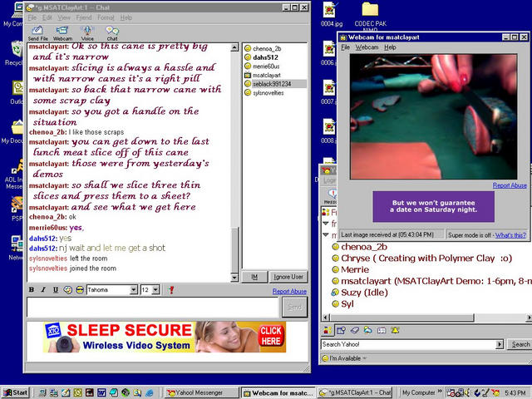
Task: Select Syl in Messenger friends list
Action: click(347, 304)
